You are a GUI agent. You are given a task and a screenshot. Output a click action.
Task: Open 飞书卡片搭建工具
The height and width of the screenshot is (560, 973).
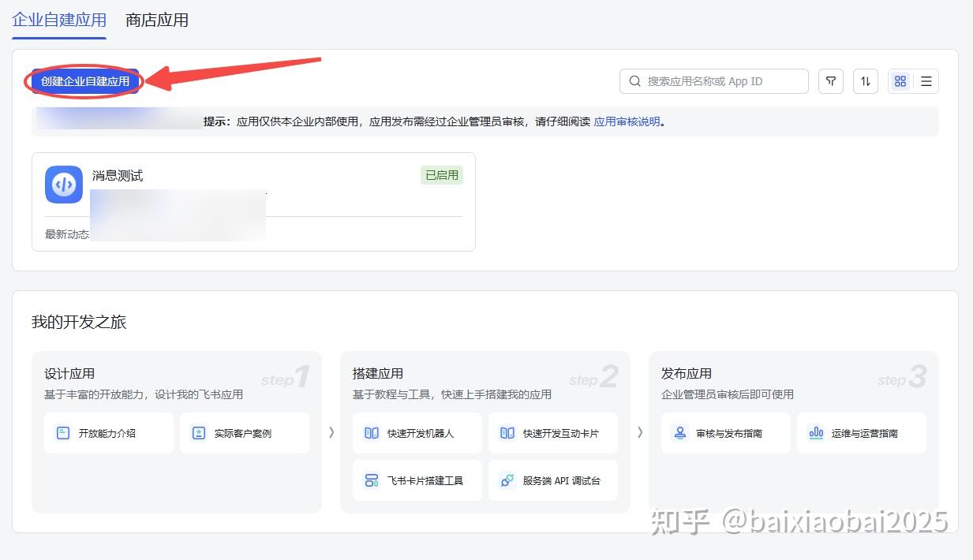(x=417, y=480)
